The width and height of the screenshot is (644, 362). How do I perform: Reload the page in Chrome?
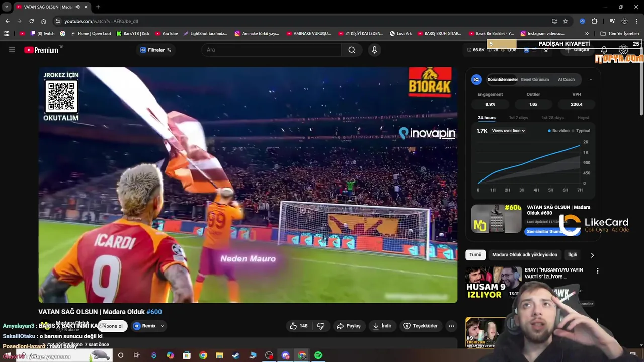[31, 21]
